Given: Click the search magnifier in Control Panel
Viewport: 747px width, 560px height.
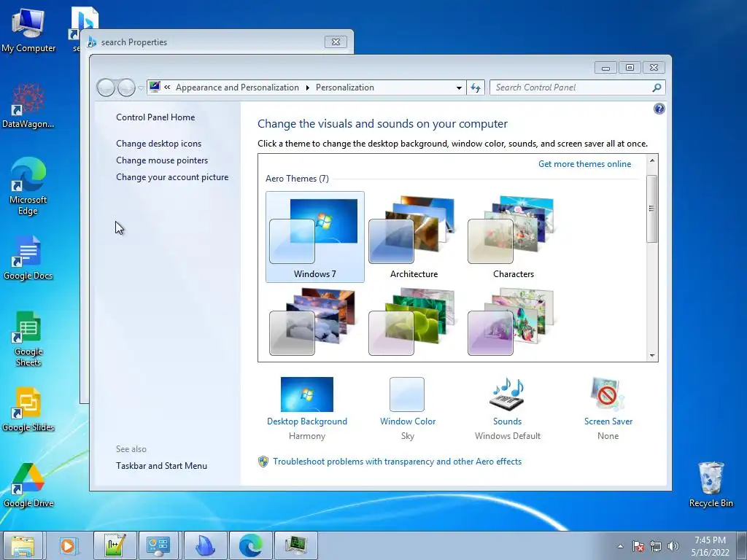Looking at the screenshot, I should 657,87.
